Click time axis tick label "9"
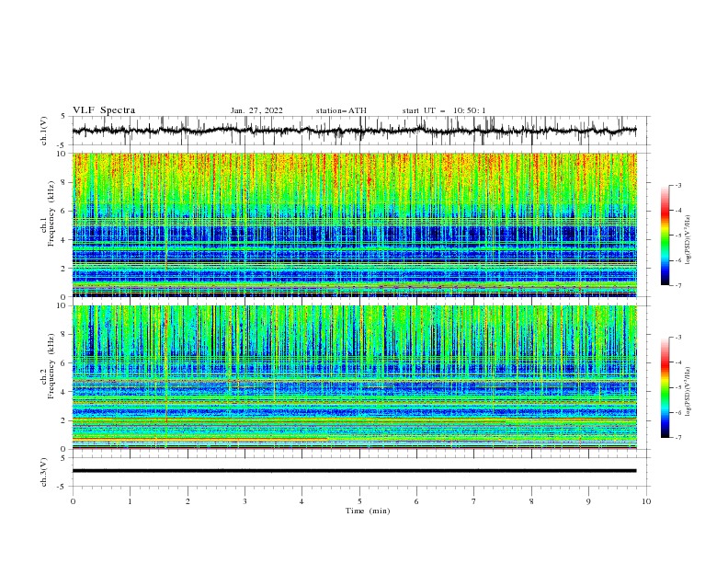728x563 pixels. point(588,501)
